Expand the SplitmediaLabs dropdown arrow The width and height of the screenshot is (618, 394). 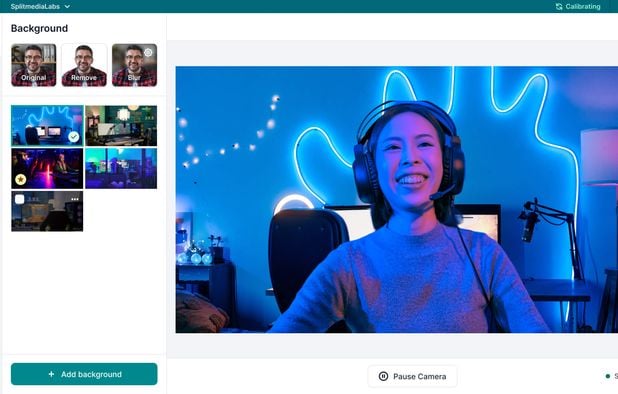click(67, 7)
